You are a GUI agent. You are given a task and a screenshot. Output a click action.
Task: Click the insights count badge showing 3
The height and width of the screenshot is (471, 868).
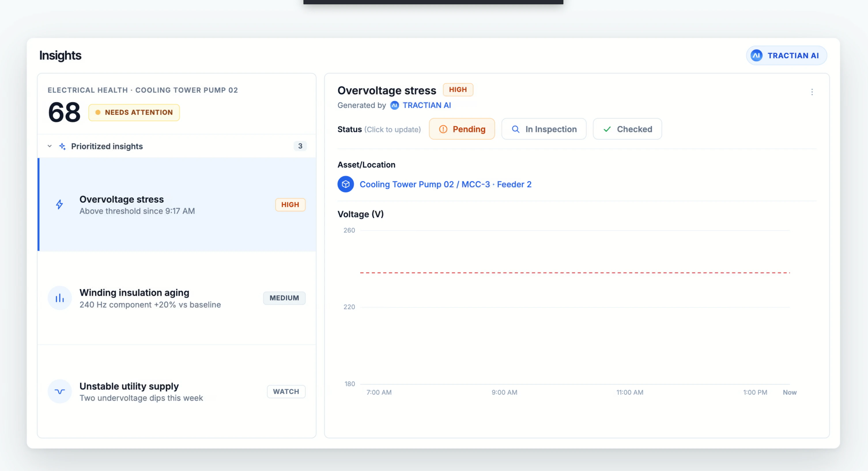(300, 146)
